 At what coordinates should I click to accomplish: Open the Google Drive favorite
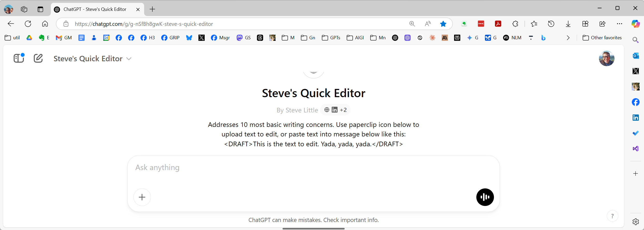pyautogui.click(x=29, y=38)
